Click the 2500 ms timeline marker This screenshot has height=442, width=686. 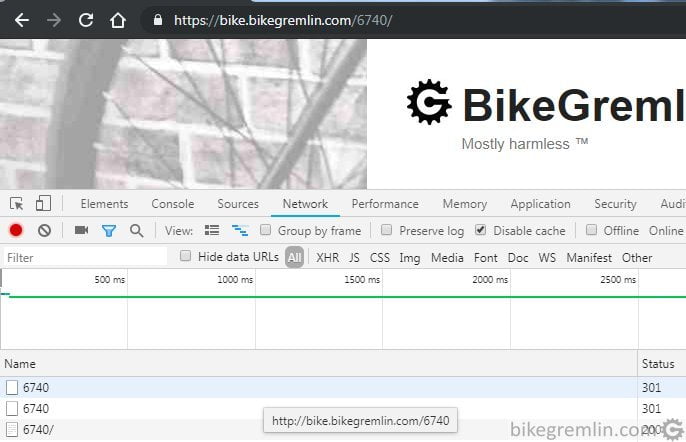coord(618,280)
